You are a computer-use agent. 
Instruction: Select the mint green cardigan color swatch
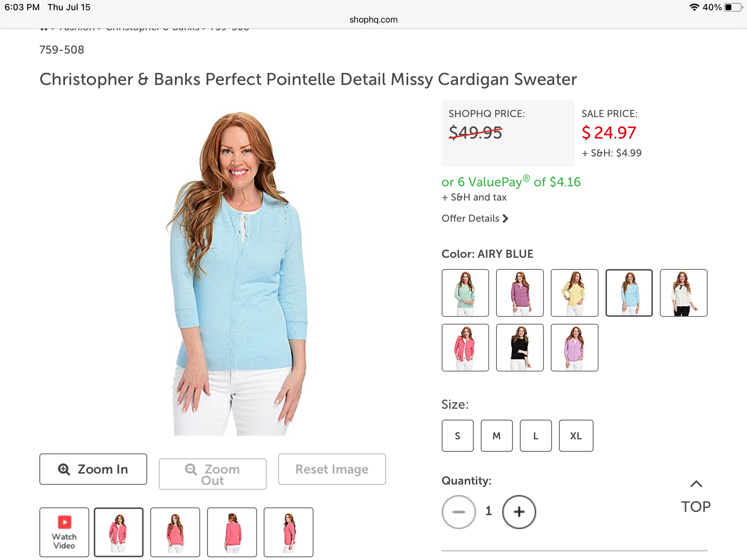click(465, 293)
